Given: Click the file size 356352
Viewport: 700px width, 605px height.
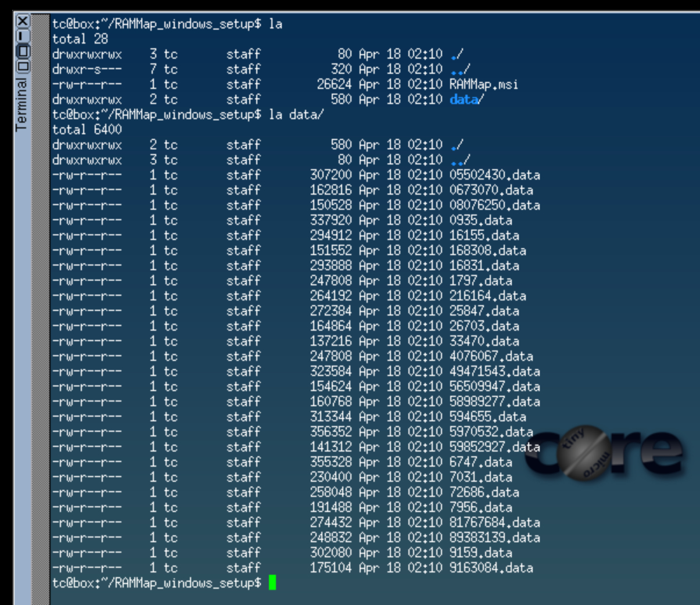Looking at the screenshot, I should 331,432.
